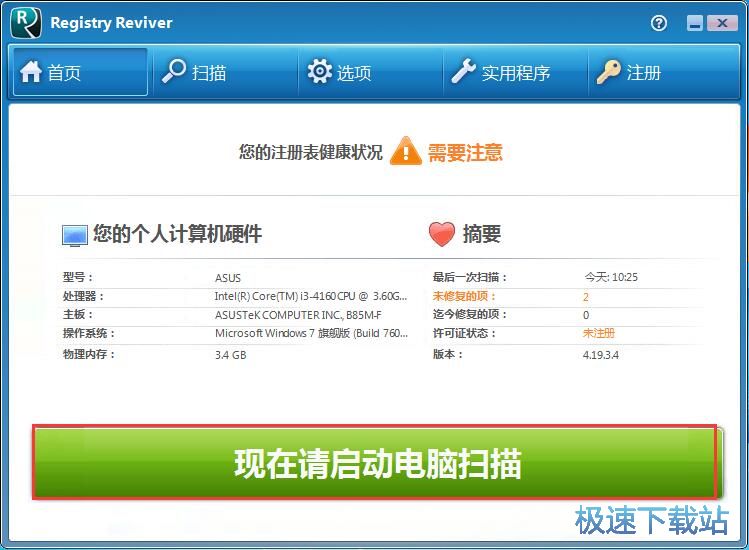
Task: Click the 未注册 license status link
Action: (599, 333)
